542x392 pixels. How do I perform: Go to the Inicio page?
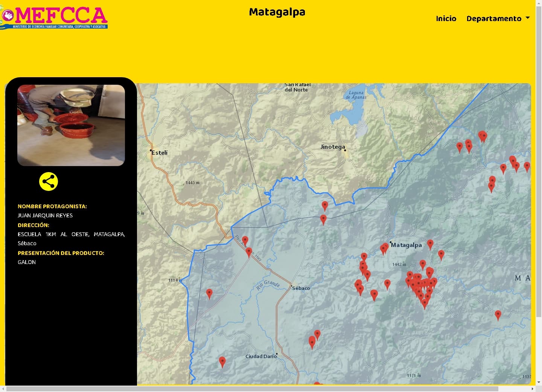(x=446, y=18)
